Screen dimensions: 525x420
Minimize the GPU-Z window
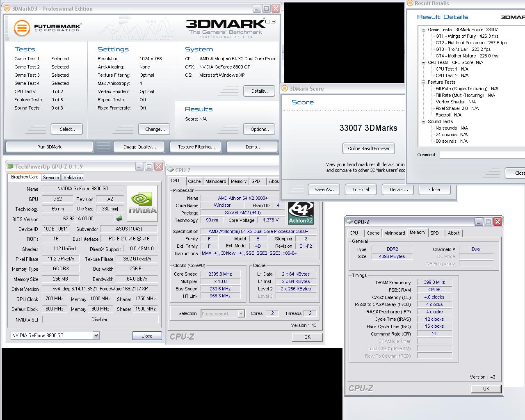click(139, 166)
